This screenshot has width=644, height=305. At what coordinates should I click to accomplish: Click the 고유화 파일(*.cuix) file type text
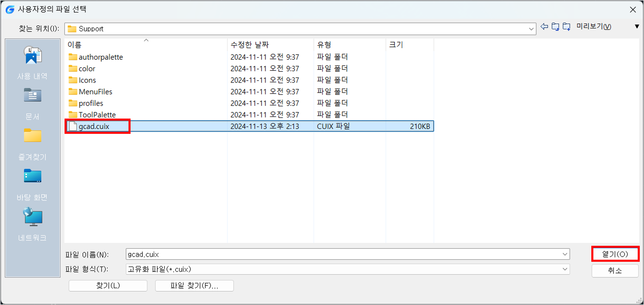click(159, 269)
